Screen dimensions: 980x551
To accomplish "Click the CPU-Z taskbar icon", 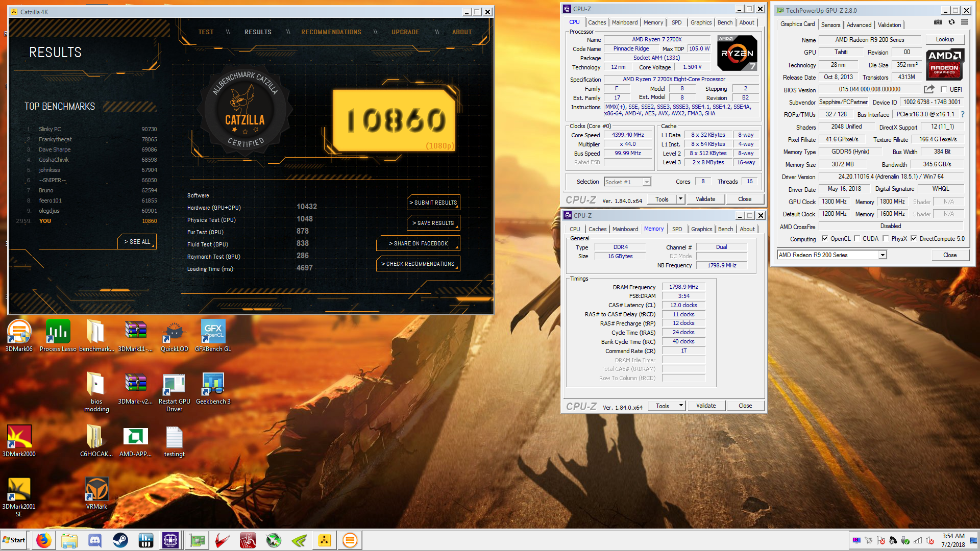I will [170, 540].
